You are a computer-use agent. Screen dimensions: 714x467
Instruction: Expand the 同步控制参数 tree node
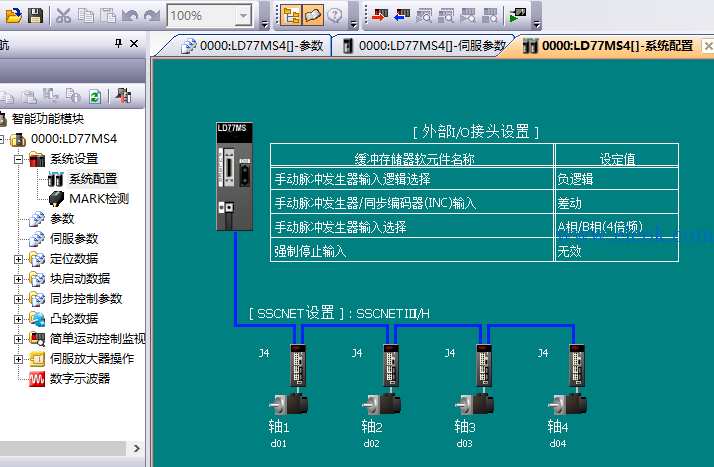18,299
